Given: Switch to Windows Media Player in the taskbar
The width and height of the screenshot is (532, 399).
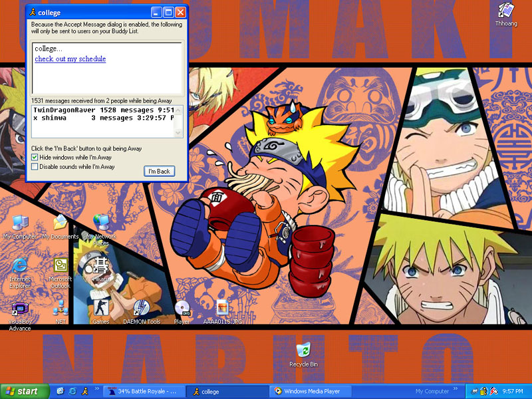Looking at the screenshot, I should pos(311,392).
